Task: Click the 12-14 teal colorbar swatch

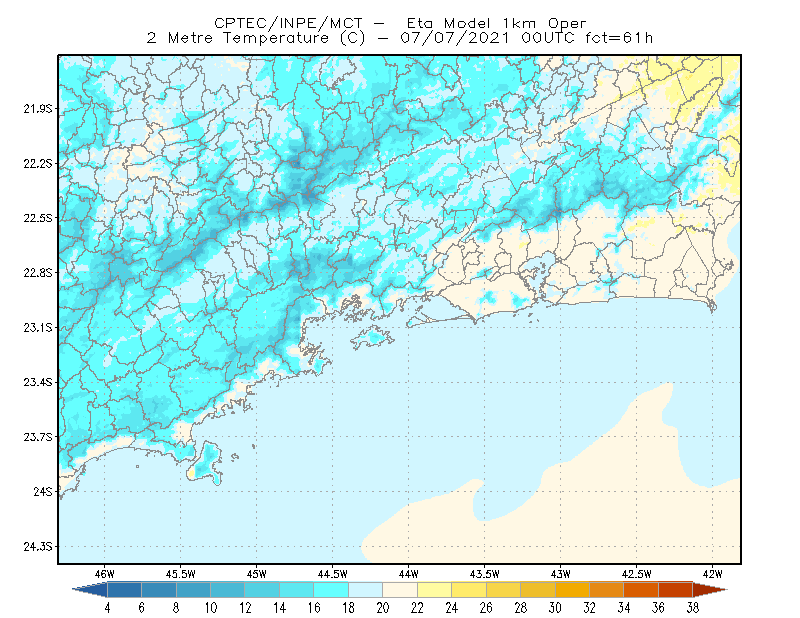Action: tap(262, 590)
